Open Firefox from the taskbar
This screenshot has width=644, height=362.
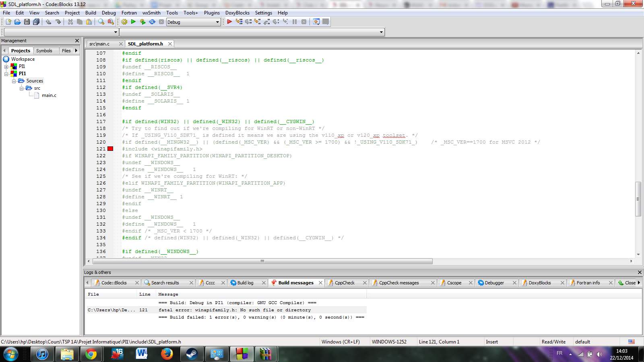point(167,354)
